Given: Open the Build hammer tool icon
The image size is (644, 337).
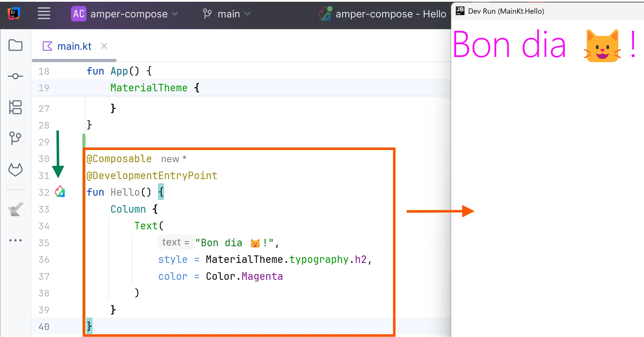Looking at the screenshot, I should click(15, 209).
